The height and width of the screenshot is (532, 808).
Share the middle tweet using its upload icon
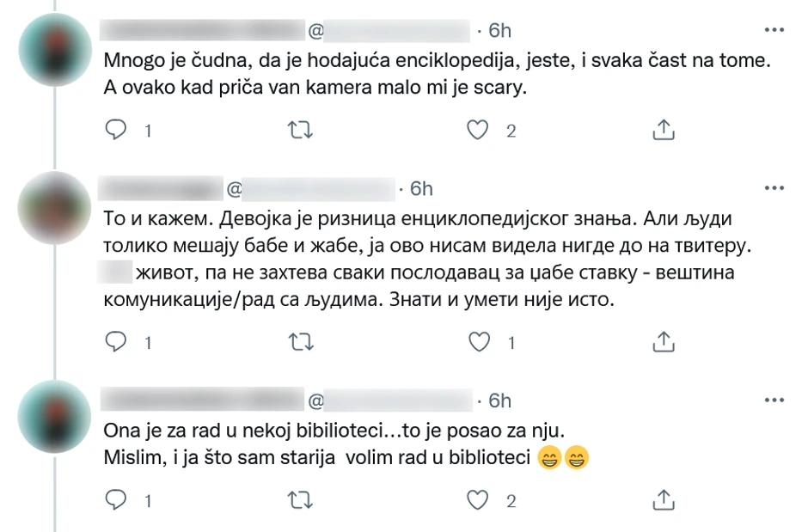(663, 341)
